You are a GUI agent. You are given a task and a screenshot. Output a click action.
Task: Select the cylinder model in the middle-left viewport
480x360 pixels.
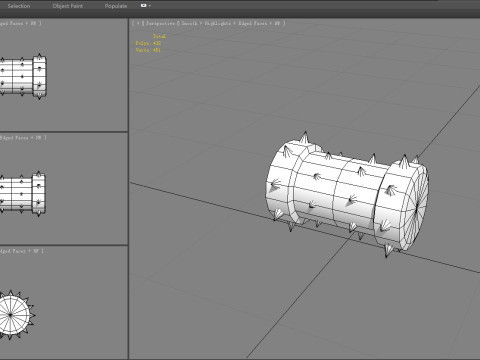23,193
